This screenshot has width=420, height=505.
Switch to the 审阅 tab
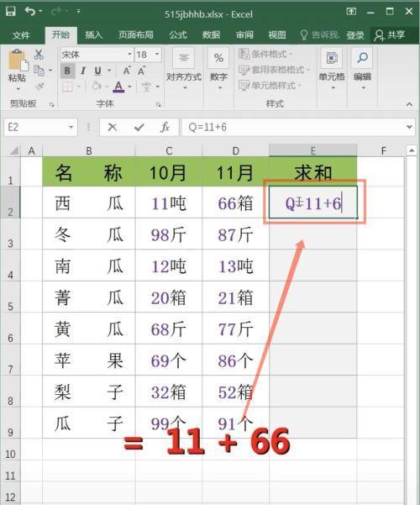coord(244,34)
